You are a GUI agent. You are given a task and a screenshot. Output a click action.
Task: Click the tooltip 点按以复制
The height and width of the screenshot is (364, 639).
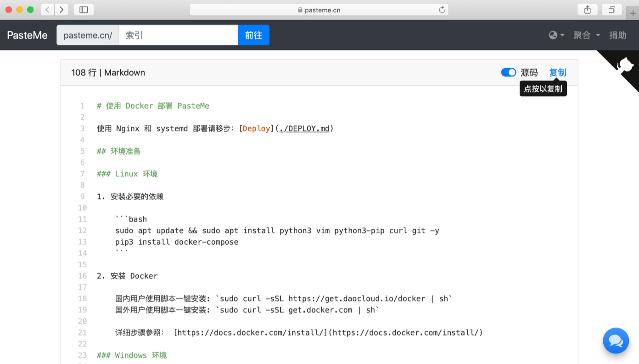click(543, 89)
